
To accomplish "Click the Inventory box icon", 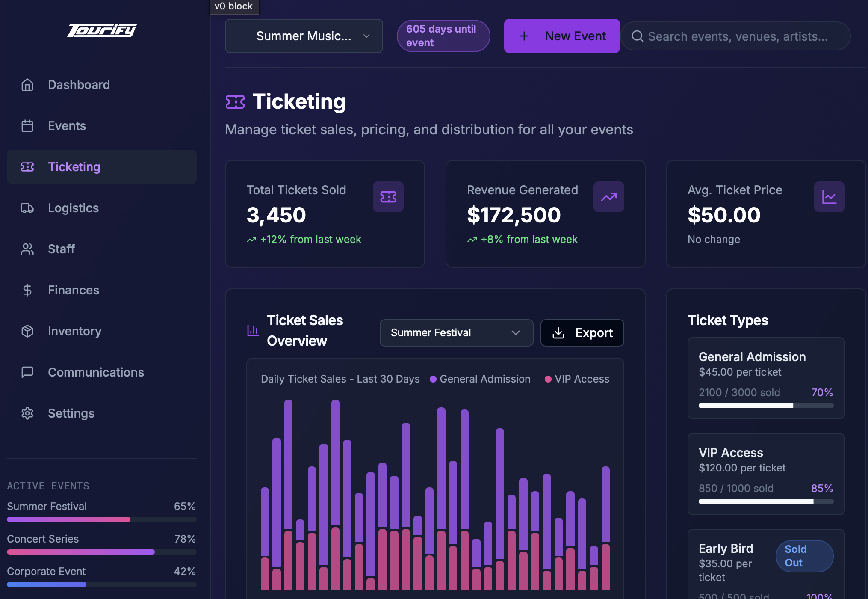I will tap(27, 331).
